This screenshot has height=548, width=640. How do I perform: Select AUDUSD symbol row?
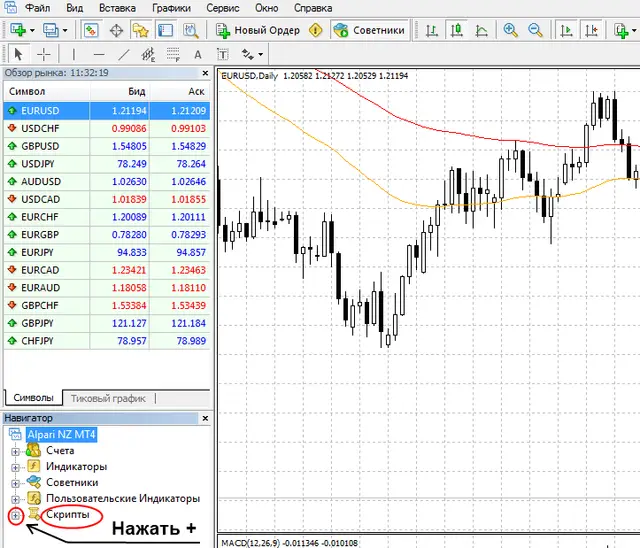107,182
